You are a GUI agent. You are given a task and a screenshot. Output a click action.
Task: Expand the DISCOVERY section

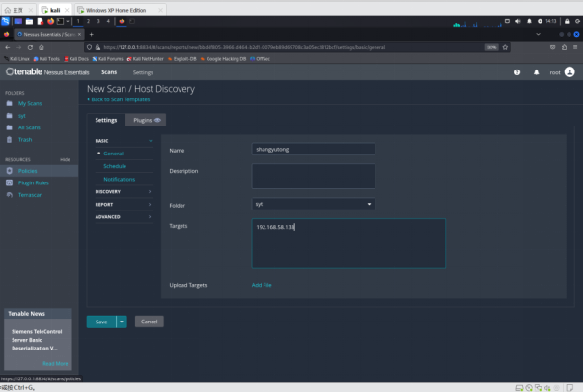tap(124, 192)
